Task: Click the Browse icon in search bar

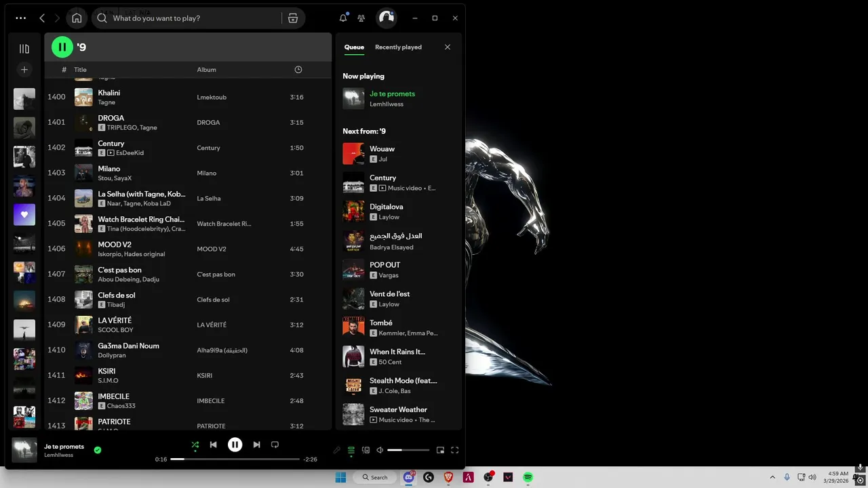Action: tap(293, 18)
